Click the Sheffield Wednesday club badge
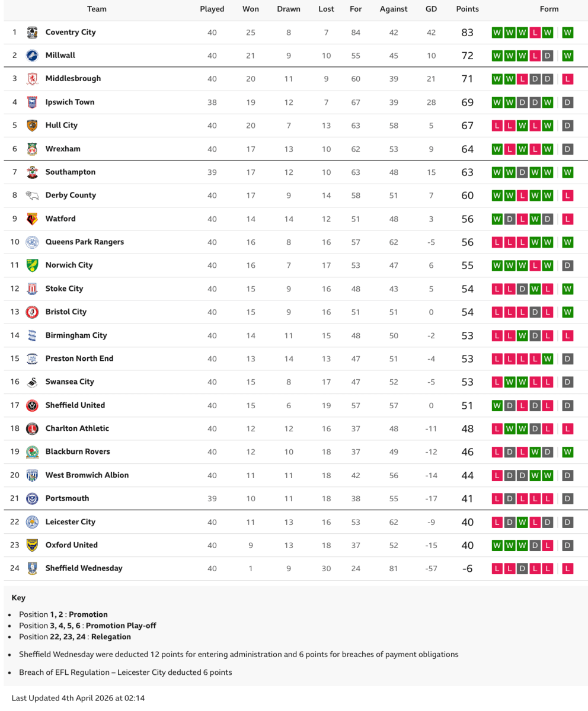 point(33,568)
